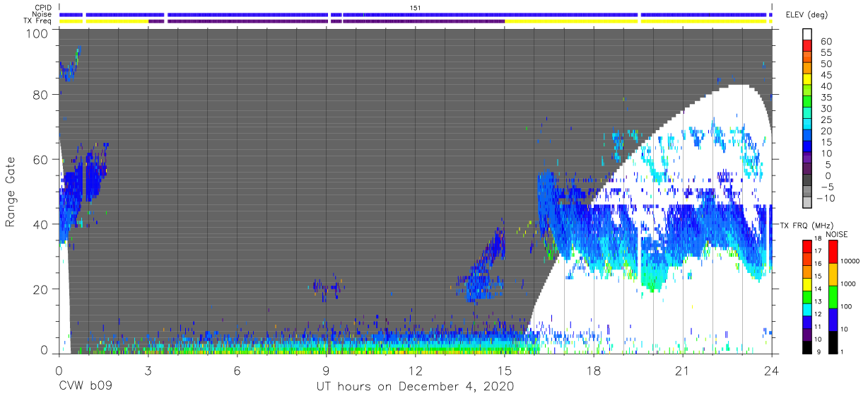Viewport: 868px width, 401px height.
Task: Click UT hours axis tick 24
Action: (772, 370)
